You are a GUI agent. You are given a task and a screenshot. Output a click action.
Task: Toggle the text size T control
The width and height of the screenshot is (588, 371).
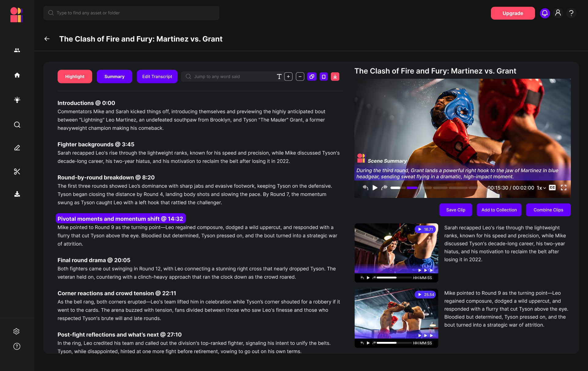tap(279, 77)
